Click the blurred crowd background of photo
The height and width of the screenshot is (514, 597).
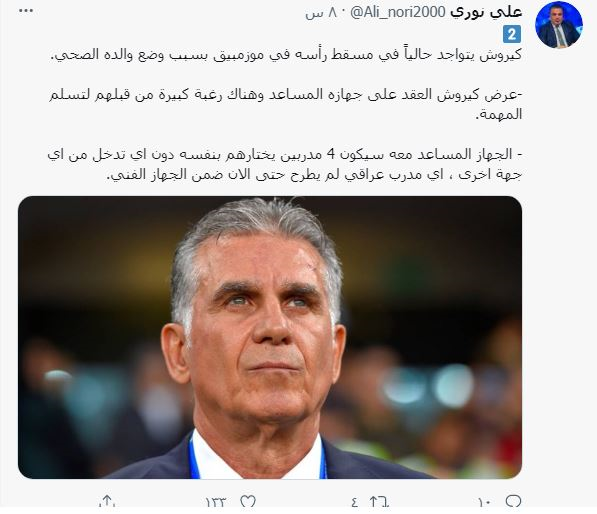tap(438, 381)
